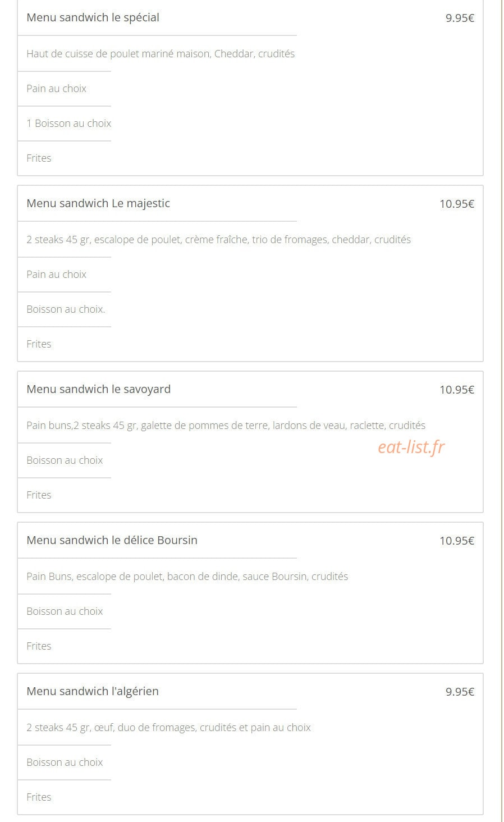
Task: Click the le savoyard ingredients line with raclette
Action: point(226,426)
